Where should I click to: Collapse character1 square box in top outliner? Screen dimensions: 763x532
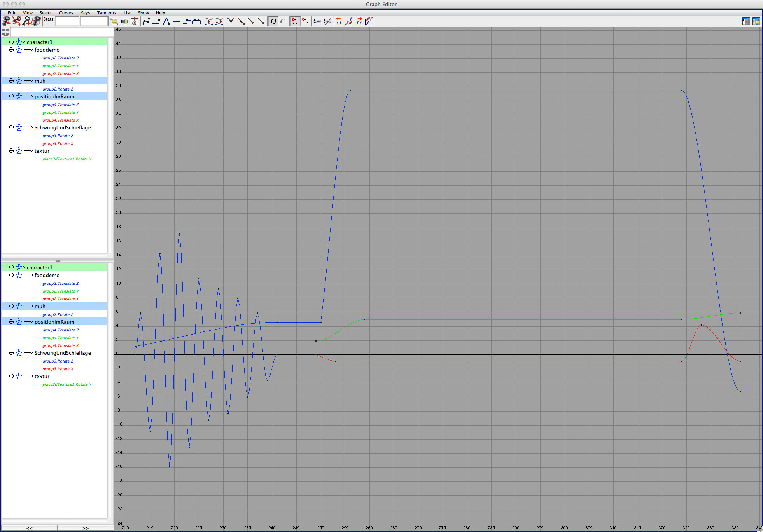[5, 42]
